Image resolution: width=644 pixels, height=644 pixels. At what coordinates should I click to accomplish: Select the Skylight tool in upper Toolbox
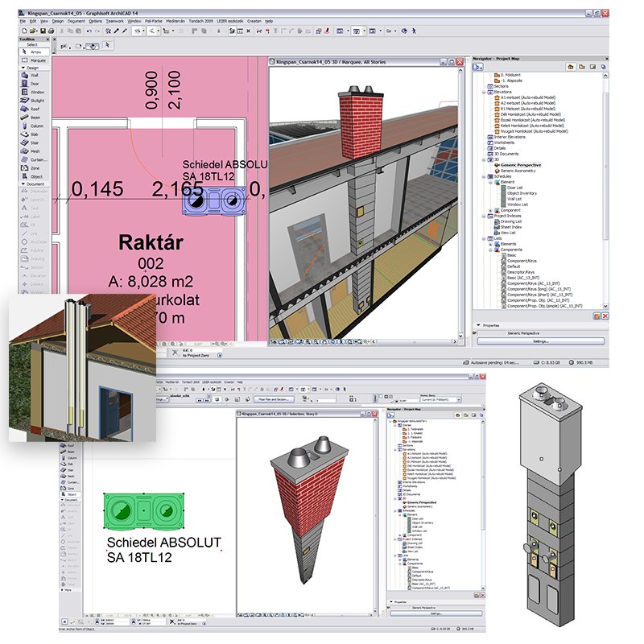[34, 101]
